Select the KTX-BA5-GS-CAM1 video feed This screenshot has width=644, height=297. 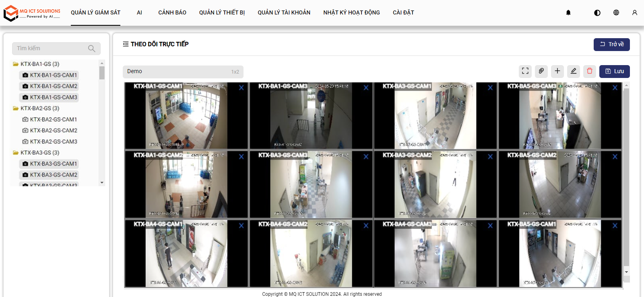[560, 253]
